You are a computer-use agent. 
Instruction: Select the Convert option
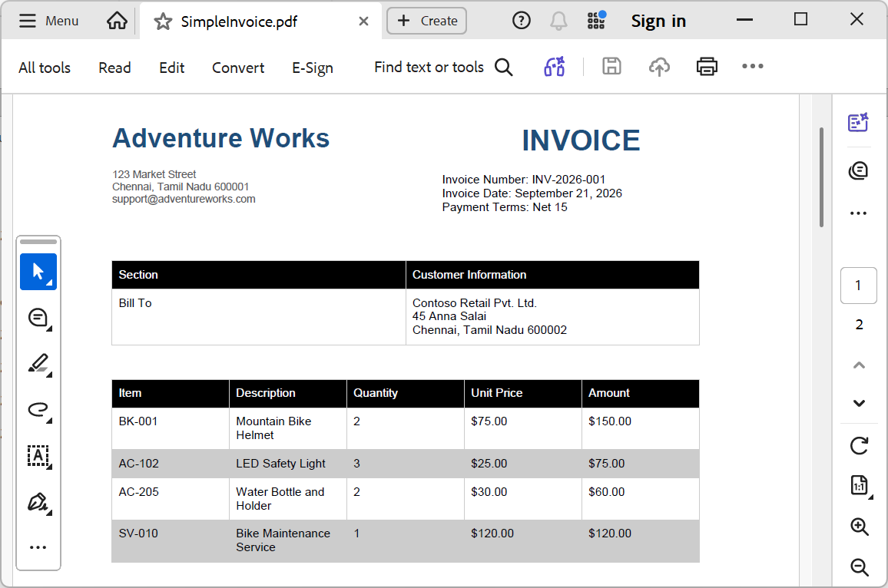238,68
